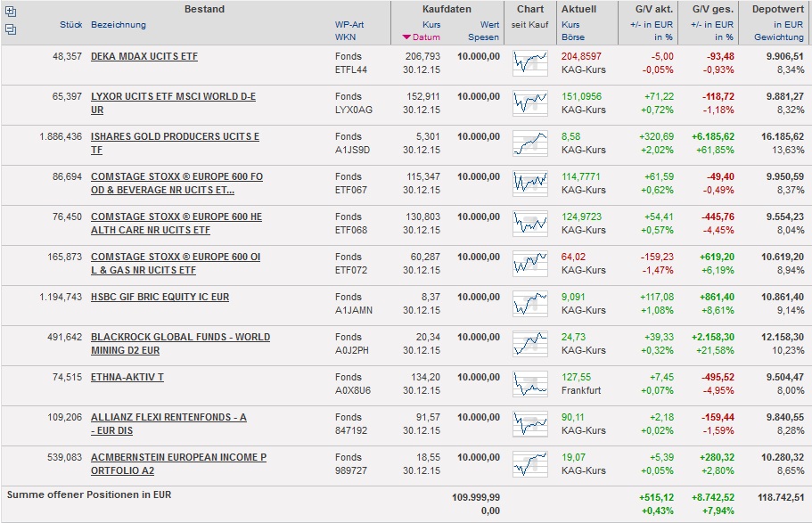The height and width of the screenshot is (523, 812).
Task: Click sum of purchase value 109.999,99
Action: coord(476,497)
